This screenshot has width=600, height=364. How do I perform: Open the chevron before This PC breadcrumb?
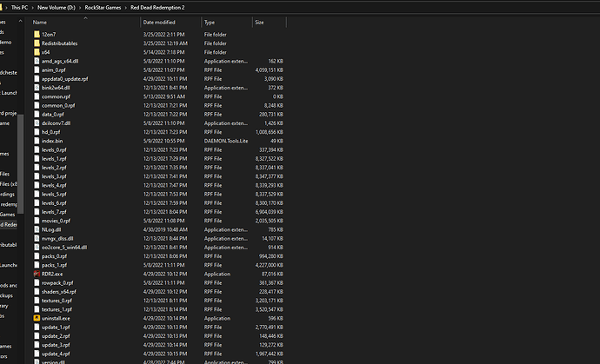click(6, 7)
